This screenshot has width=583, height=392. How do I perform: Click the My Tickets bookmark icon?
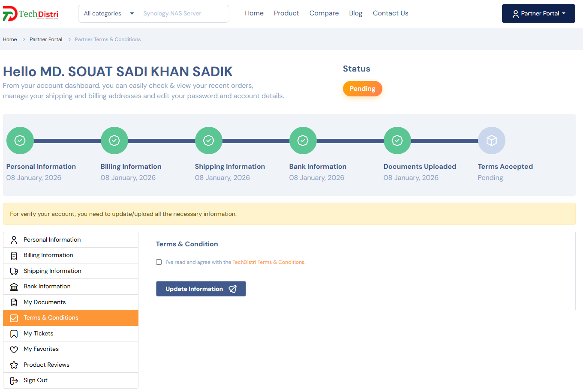click(14, 334)
